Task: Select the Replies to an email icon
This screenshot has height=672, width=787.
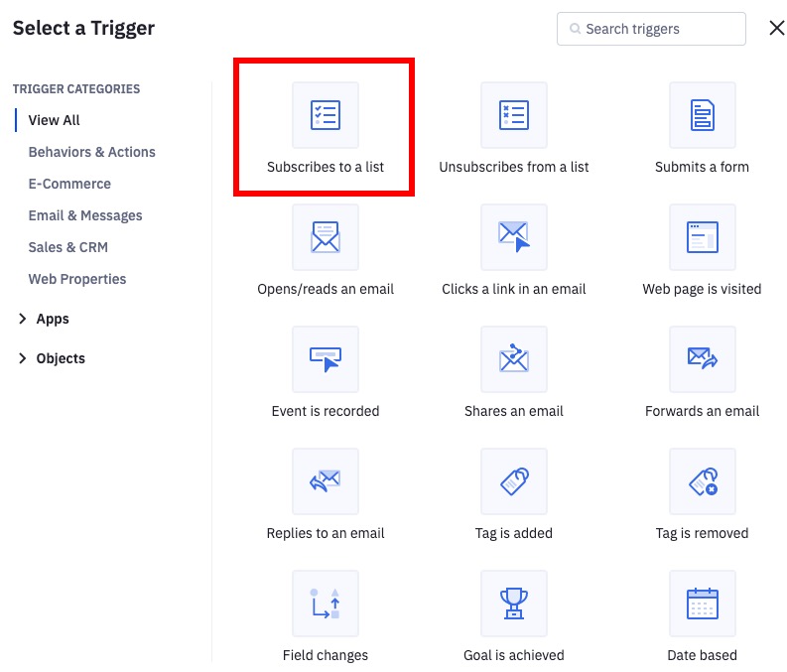Action: pos(326,481)
